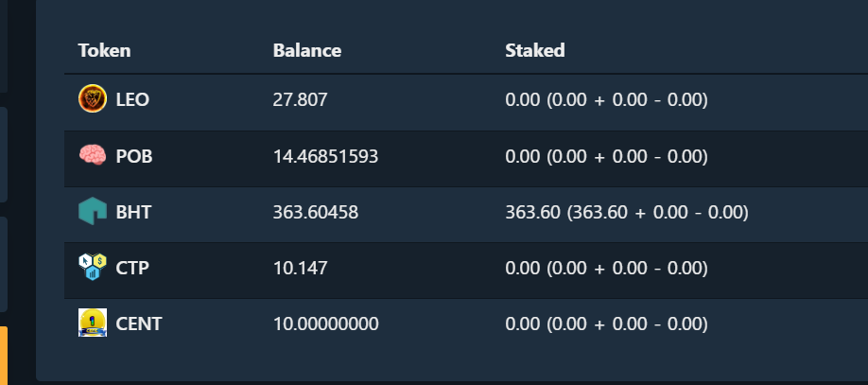Open the CTP token name
This screenshot has width=868, height=385.
[132, 268]
